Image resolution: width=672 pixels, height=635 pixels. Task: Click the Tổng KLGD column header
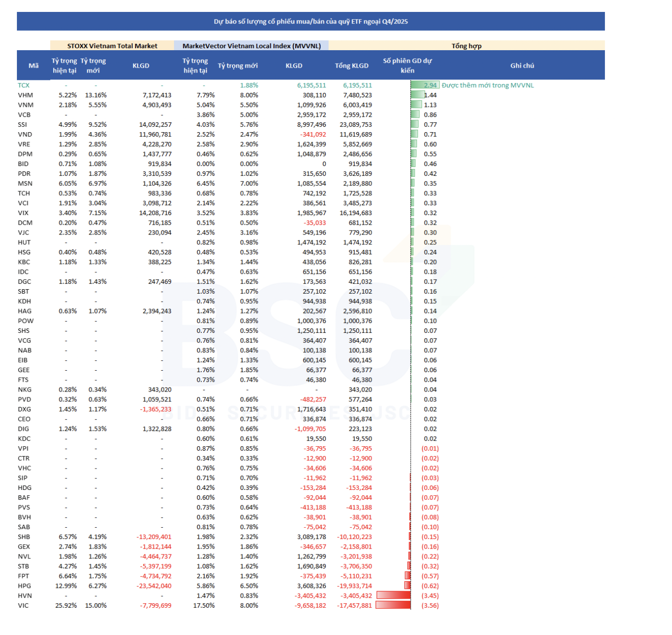click(351, 66)
